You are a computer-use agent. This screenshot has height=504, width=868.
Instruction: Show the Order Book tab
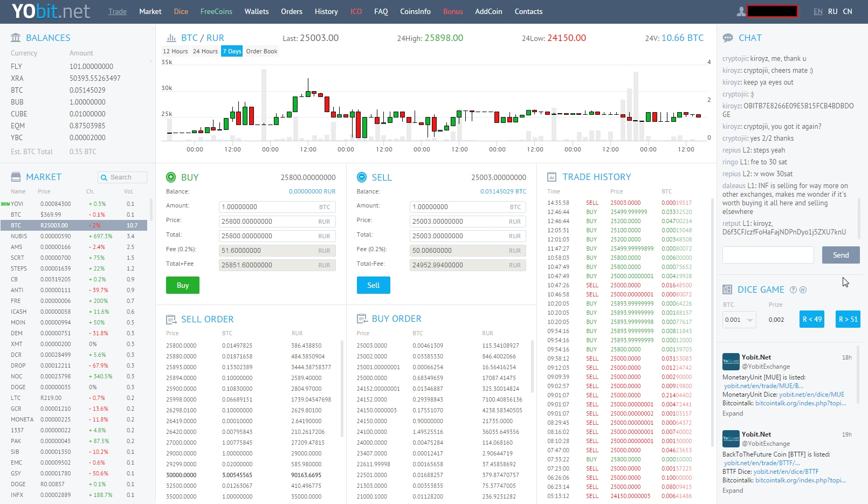click(261, 51)
